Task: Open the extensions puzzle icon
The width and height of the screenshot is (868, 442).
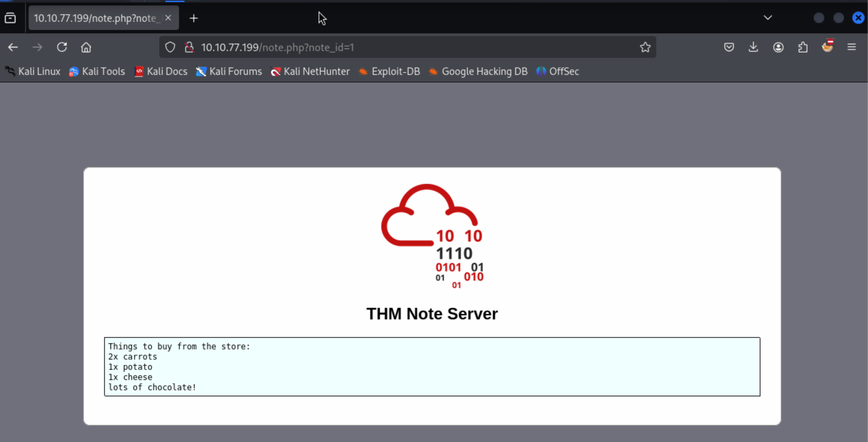Action: point(803,47)
